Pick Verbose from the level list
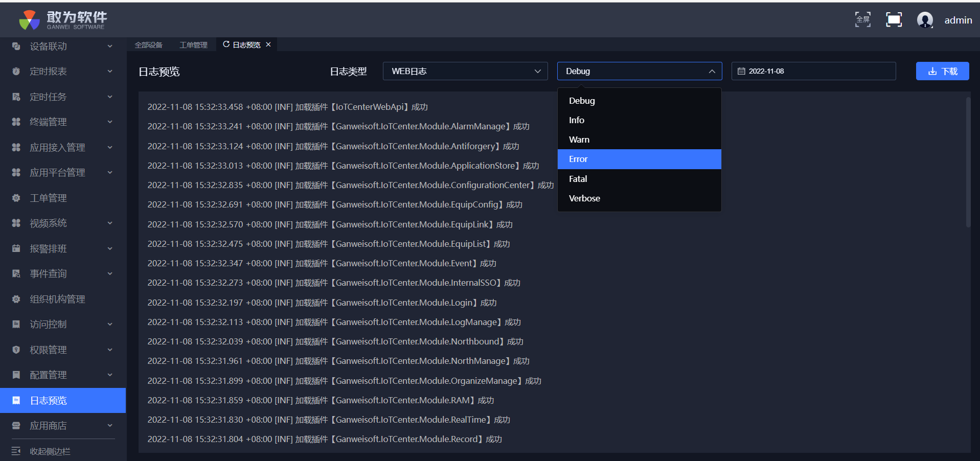The width and height of the screenshot is (980, 461). (640, 198)
